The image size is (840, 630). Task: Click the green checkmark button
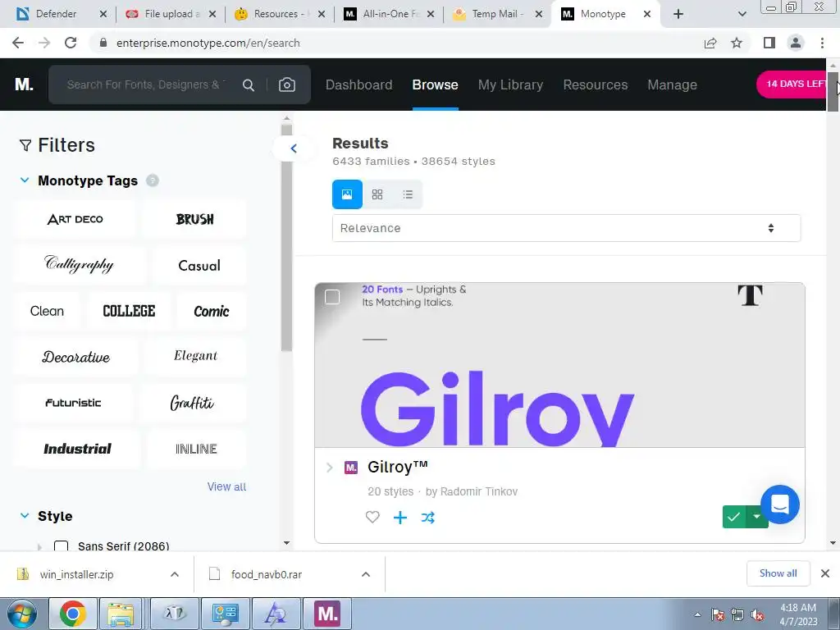[734, 517]
